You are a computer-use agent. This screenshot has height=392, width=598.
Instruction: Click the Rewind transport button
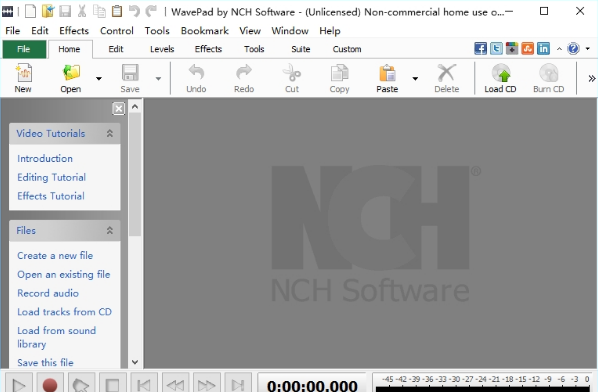(175, 383)
